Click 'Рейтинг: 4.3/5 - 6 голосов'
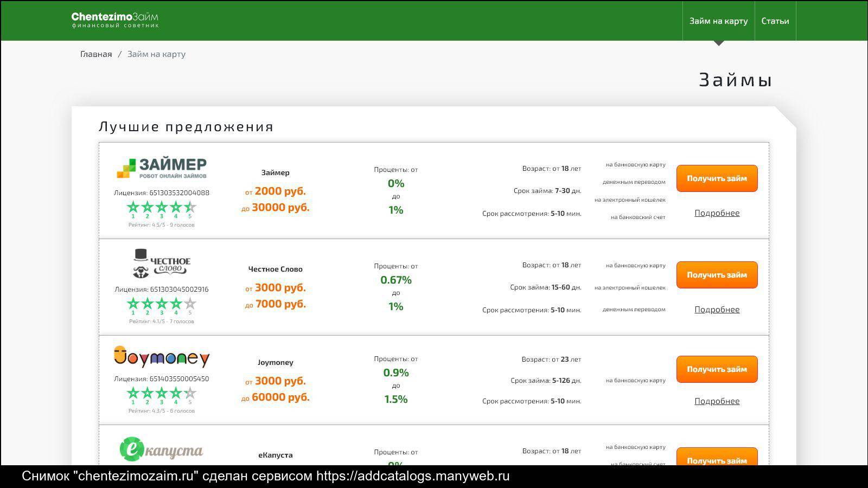 pyautogui.click(x=161, y=410)
